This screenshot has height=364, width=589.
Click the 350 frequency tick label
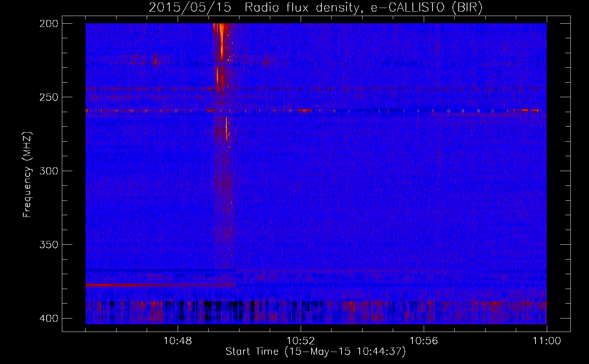[48, 244]
